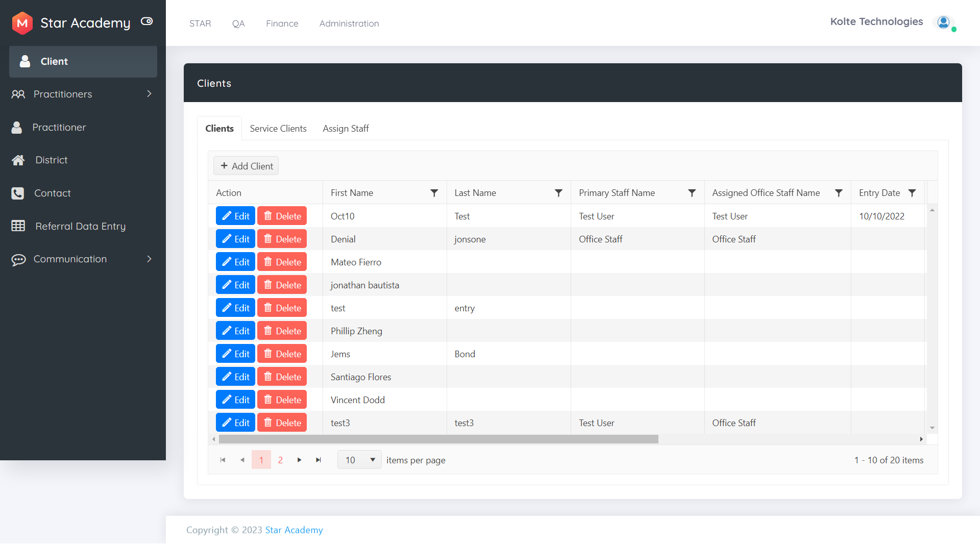Edit the jonathan bautista row
The image size is (980, 544).
(235, 285)
